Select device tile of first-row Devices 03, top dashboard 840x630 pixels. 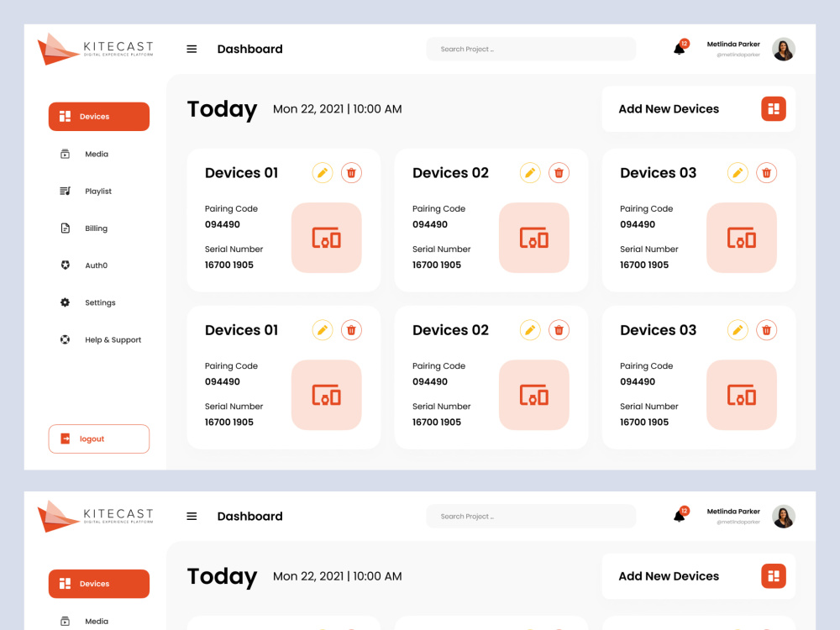[742, 238]
